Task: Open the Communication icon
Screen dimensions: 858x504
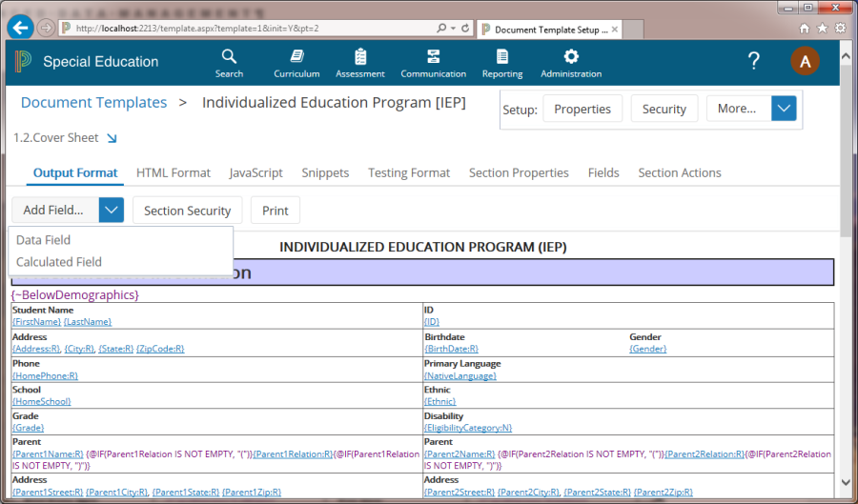Action: (433, 57)
